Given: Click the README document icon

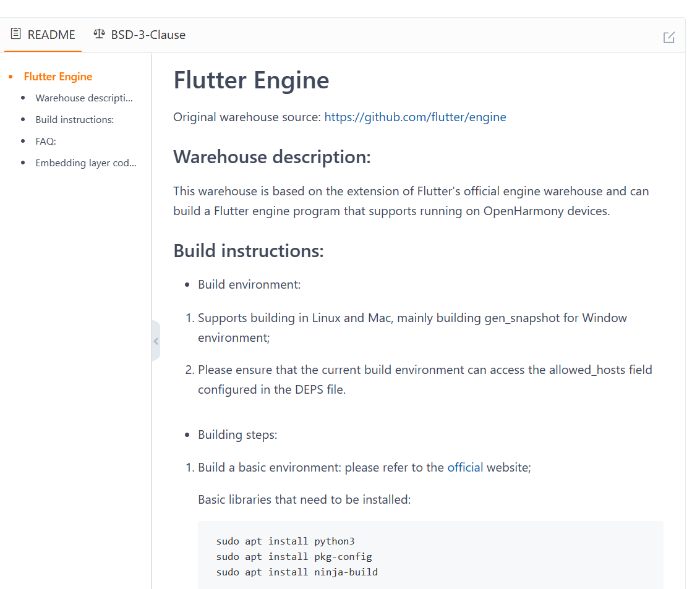Looking at the screenshot, I should coord(15,34).
